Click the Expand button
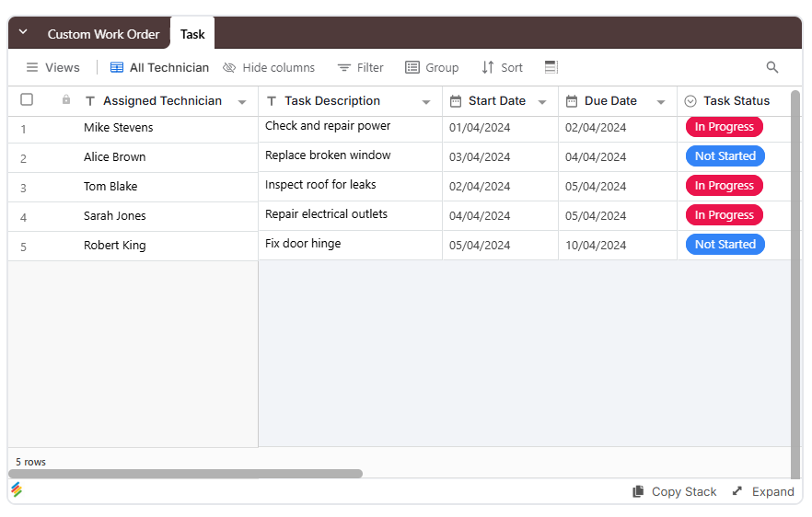Image resolution: width=812 pixels, height=517 pixels. [763, 491]
